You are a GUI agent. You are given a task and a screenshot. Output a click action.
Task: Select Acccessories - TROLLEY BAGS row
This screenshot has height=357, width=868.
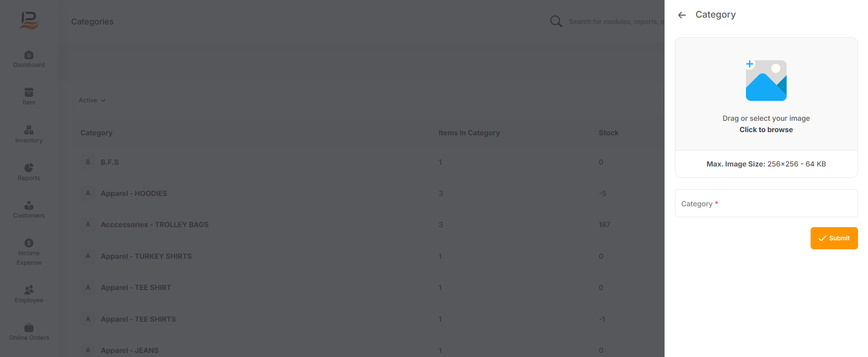369,224
